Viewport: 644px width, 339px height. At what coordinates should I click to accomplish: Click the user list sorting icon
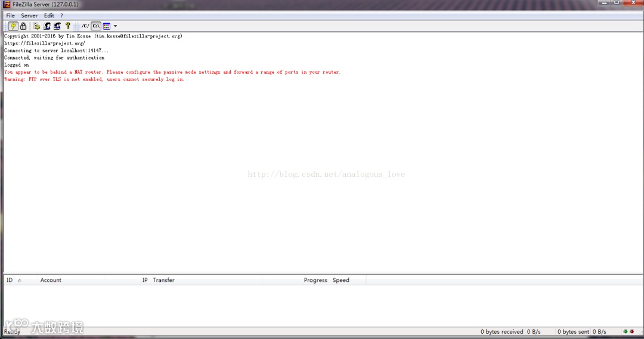click(107, 26)
